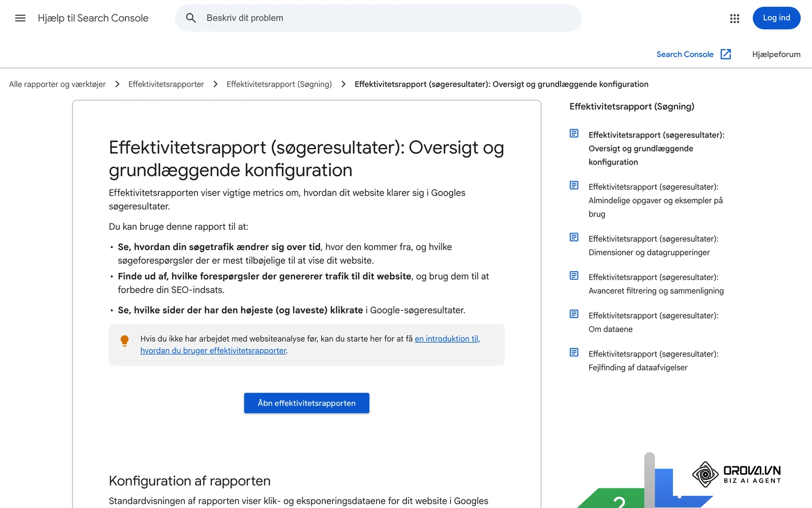Open sidebar article 'Om dataene'
The width and height of the screenshot is (812, 508).
coord(653,322)
